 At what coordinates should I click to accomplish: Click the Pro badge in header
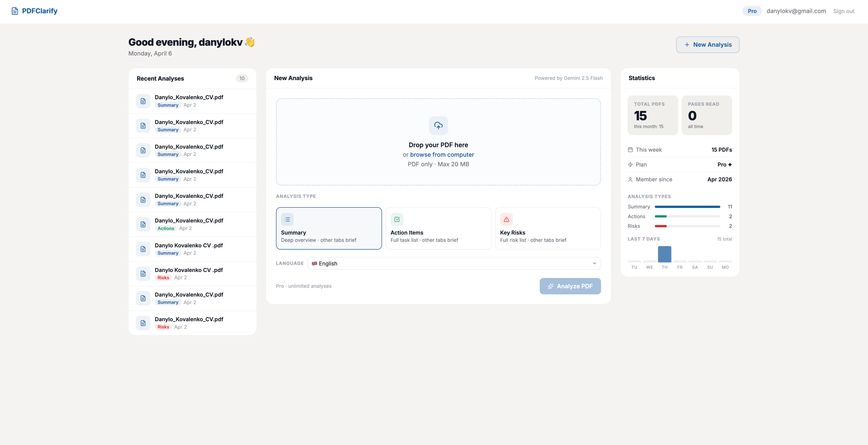752,11
